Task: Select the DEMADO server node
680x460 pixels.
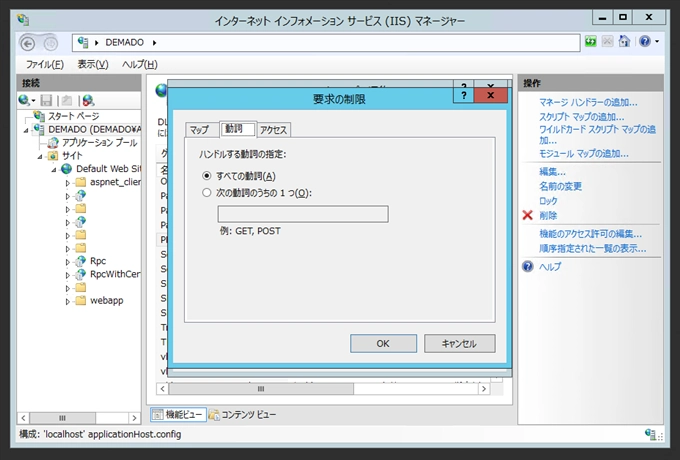Action: coord(95,129)
